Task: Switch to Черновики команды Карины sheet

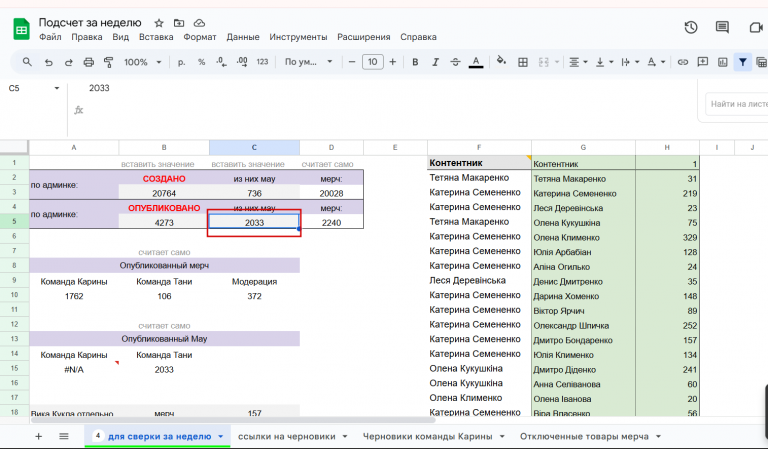Action: [x=428, y=436]
